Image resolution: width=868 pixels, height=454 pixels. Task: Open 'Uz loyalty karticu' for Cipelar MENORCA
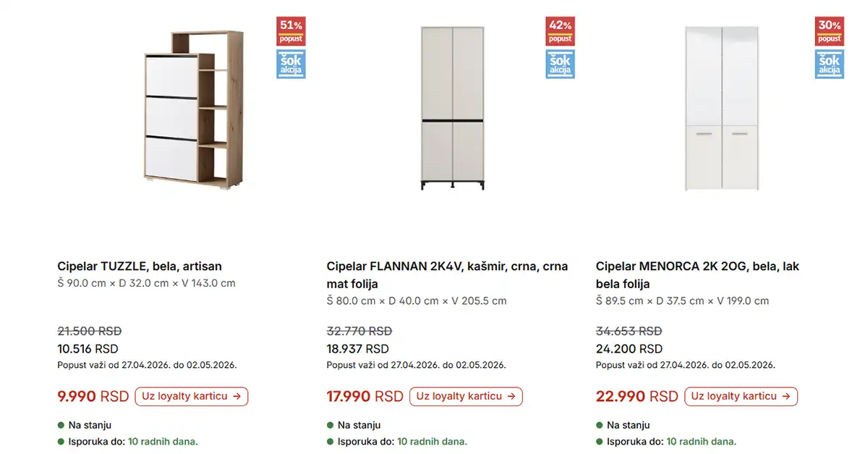[x=741, y=396]
